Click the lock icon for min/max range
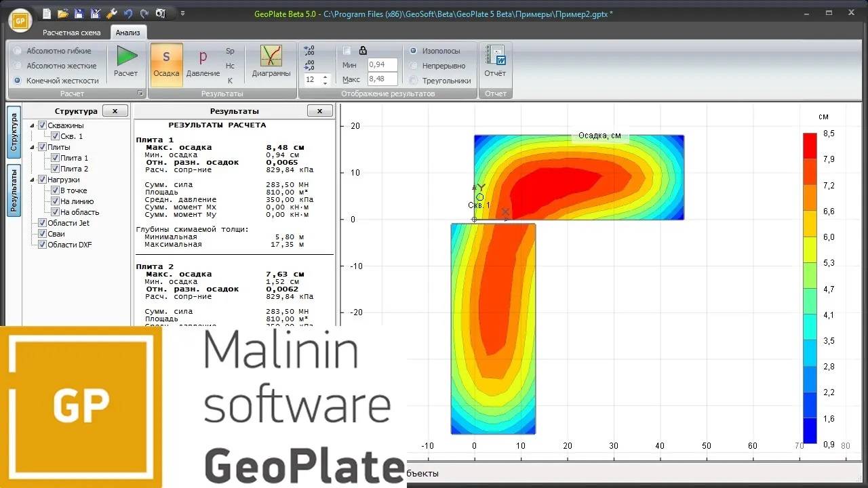 coord(363,50)
